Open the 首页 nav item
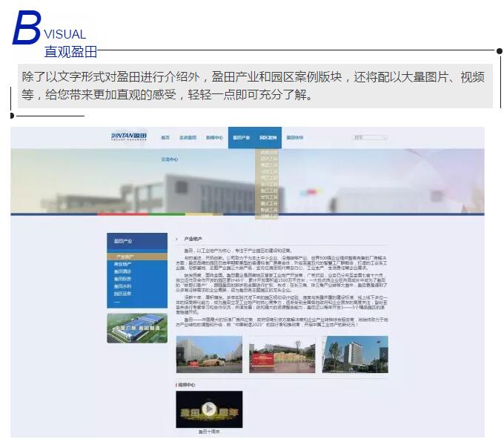Image resolution: width=504 pixels, height=439 pixels. point(165,137)
